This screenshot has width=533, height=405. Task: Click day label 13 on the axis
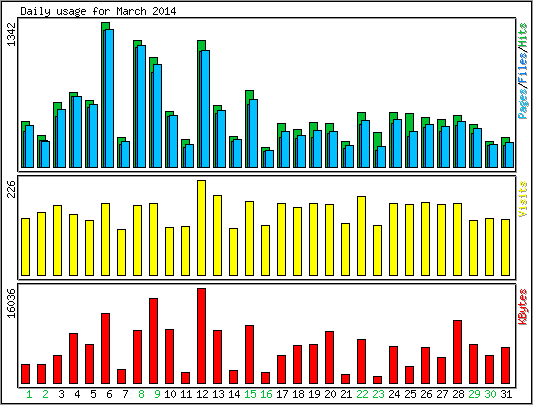click(x=218, y=394)
